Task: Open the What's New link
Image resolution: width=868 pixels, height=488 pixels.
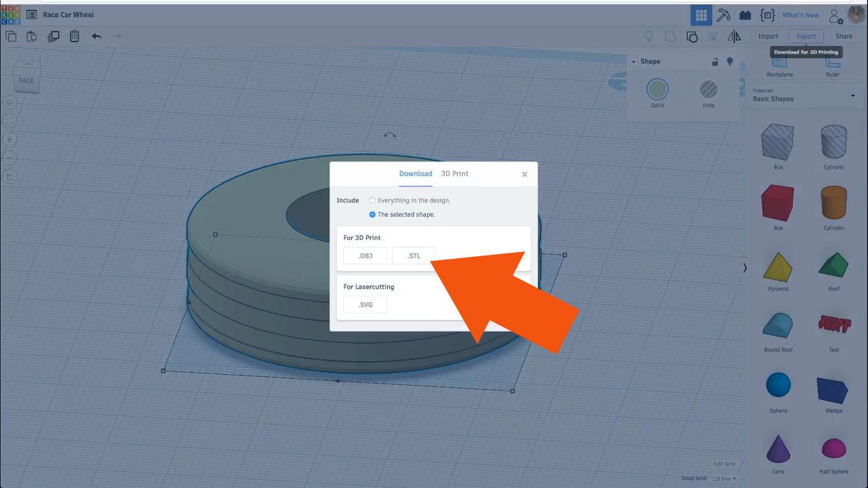Action: point(801,15)
